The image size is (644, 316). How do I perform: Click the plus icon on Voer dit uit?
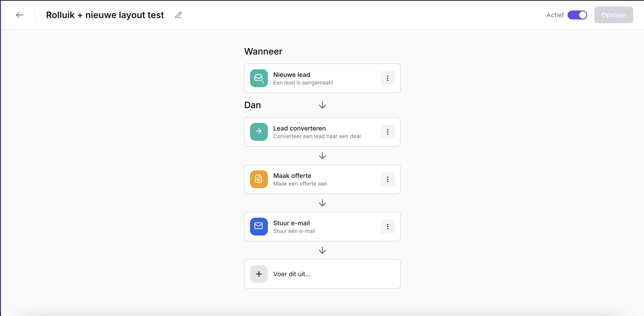259,274
